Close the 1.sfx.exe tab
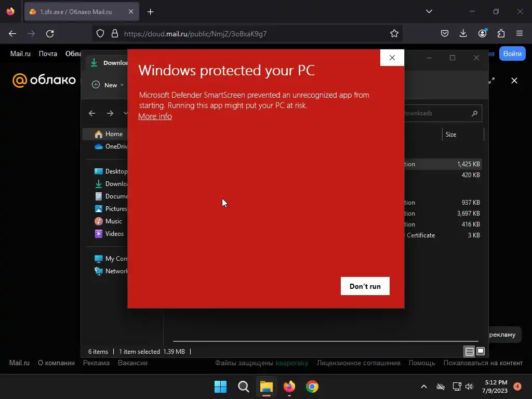Screen dimensions: 532x399 coord(130,11)
